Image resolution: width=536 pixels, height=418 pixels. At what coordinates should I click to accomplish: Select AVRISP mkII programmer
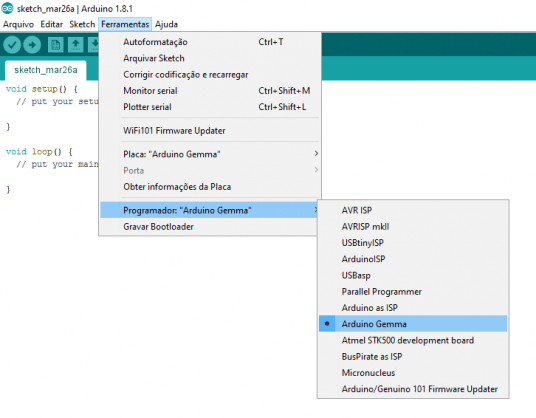(413, 227)
